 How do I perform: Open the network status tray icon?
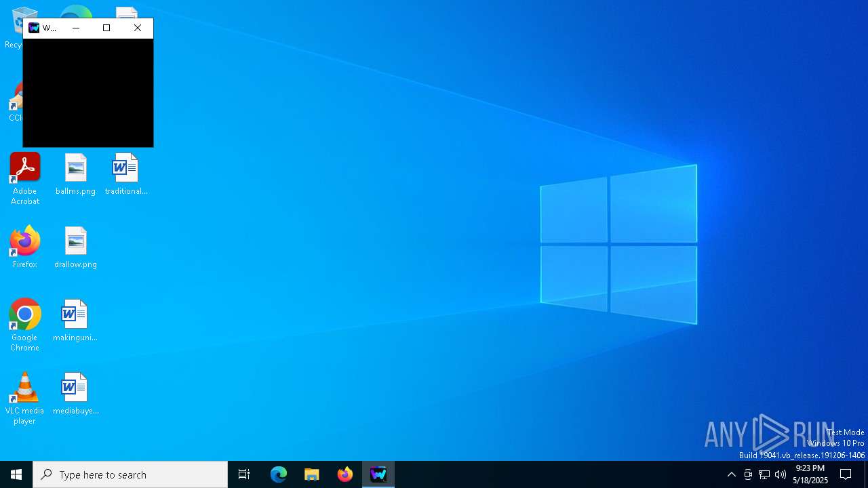click(764, 474)
